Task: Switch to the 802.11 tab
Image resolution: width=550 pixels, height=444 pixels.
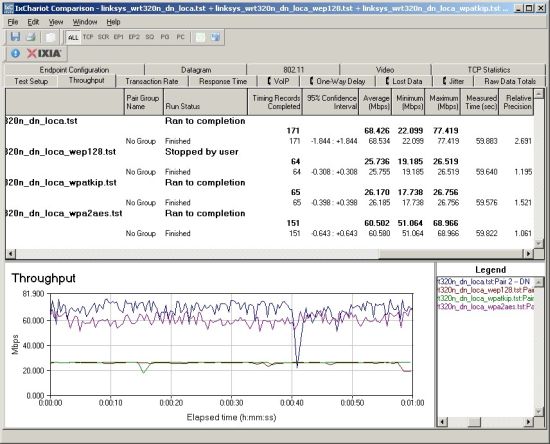Action: pos(293,69)
